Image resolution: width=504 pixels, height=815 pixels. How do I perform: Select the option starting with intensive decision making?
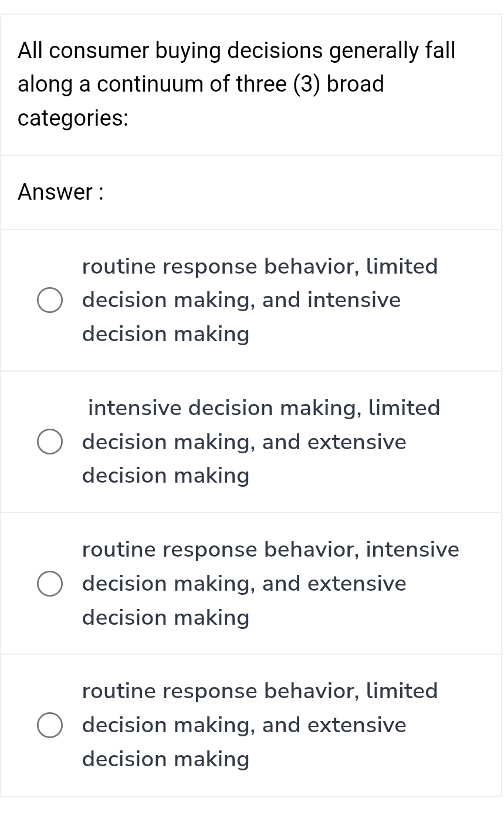point(50,442)
